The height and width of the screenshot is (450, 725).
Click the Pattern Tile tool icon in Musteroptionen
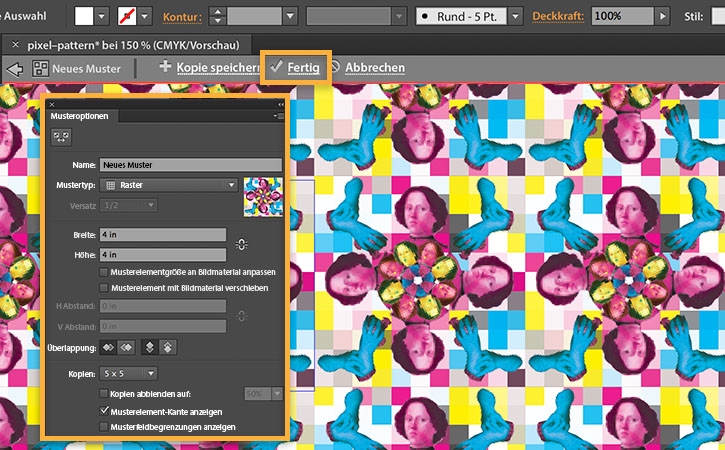[61, 137]
